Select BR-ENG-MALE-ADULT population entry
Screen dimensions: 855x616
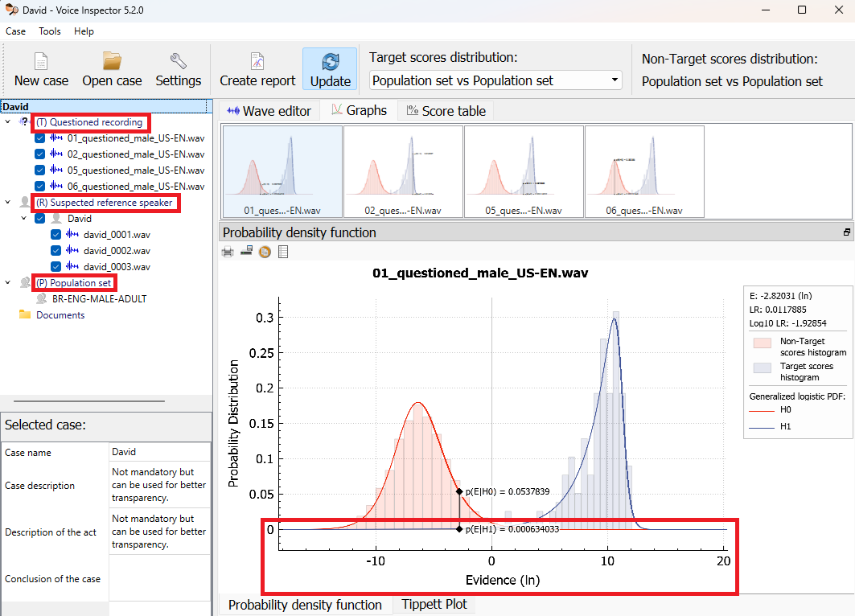(x=99, y=298)
